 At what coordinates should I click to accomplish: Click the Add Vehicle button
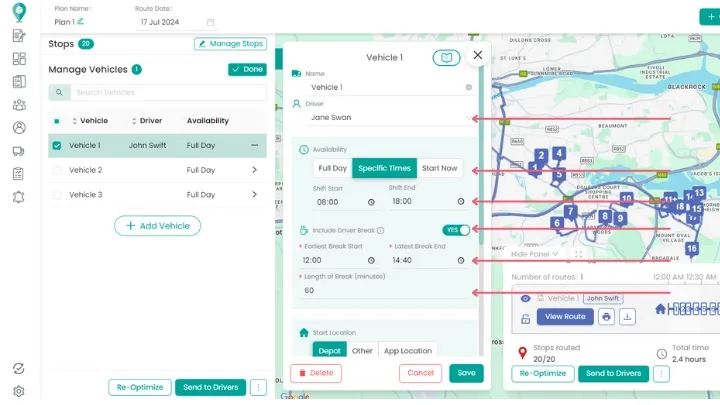tap(157, 226)
